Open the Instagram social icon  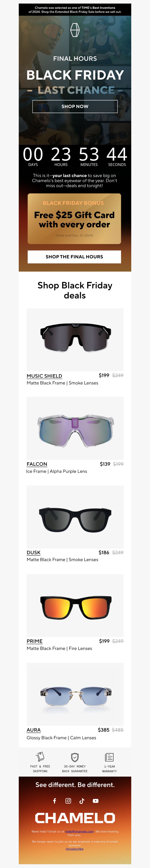click(x=68, y=801)
